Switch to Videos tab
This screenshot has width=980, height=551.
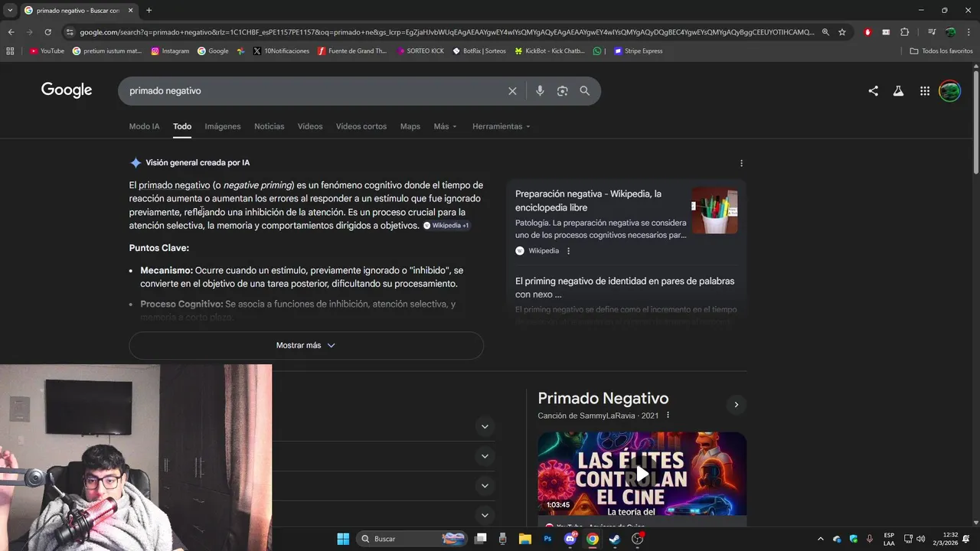310,126
